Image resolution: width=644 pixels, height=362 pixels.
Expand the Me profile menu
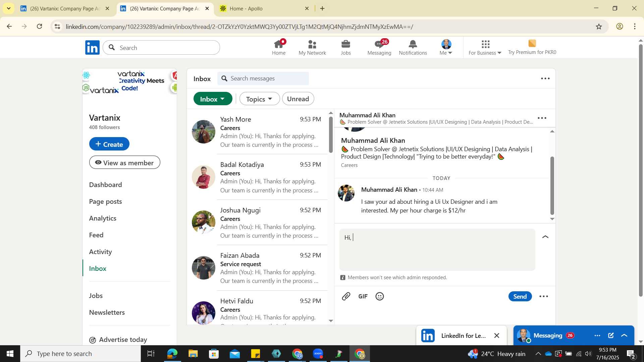click(446, 47)
